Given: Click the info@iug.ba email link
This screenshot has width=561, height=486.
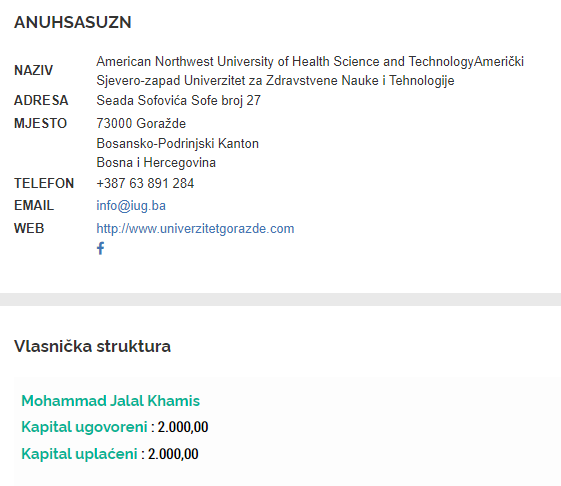Looking at the screenshot, I should (131, 206).
